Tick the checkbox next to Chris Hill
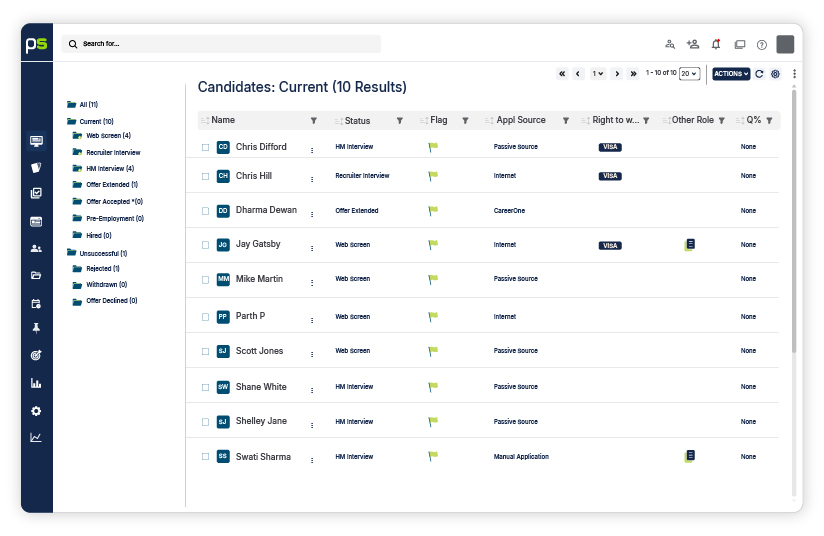 206,176
